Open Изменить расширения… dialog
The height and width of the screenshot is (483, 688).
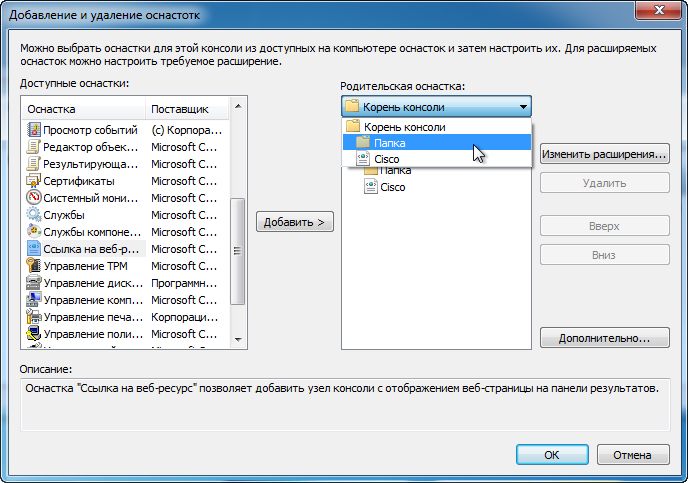coord(605,154)
